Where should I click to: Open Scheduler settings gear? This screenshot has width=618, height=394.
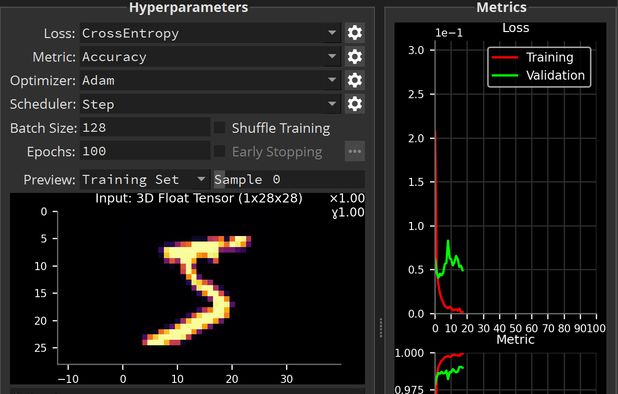point(355,104)
